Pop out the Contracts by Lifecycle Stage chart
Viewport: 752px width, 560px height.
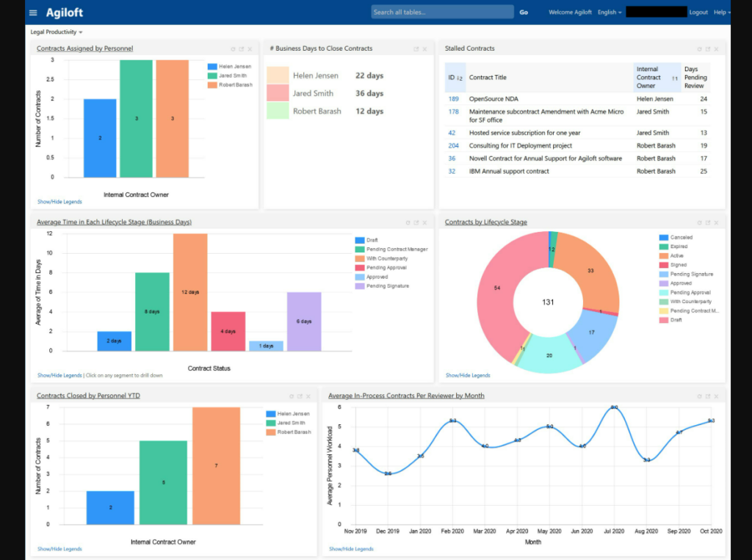pos(706,222)
